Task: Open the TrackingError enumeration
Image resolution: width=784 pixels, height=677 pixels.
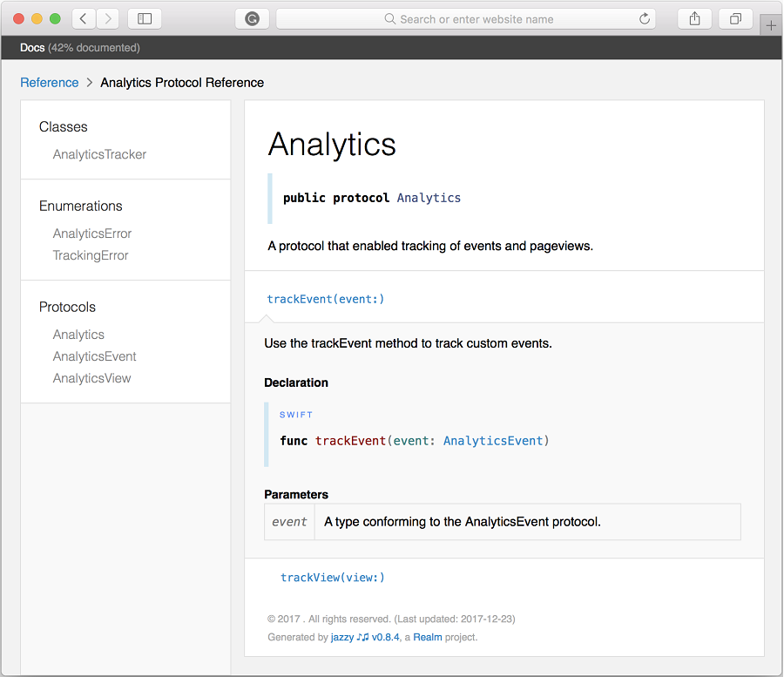Action: 91,255
